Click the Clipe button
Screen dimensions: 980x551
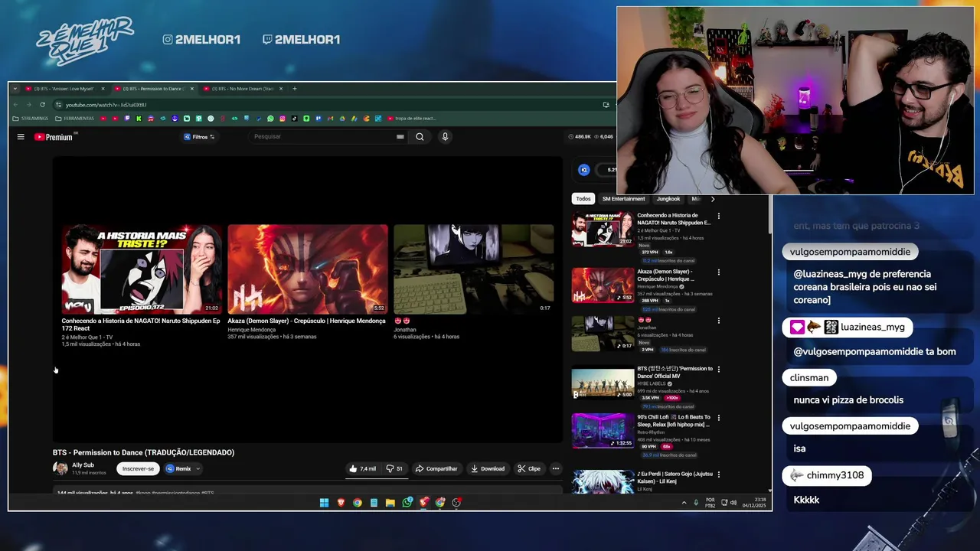click(529, 468)
